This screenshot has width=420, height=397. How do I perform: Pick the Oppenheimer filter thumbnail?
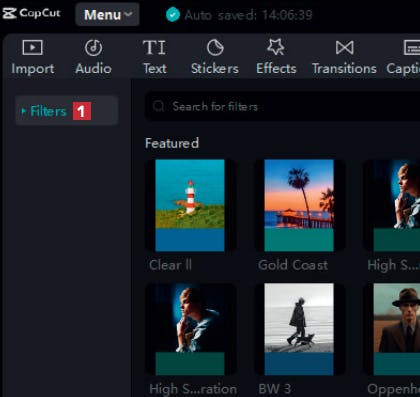point(397,329)
